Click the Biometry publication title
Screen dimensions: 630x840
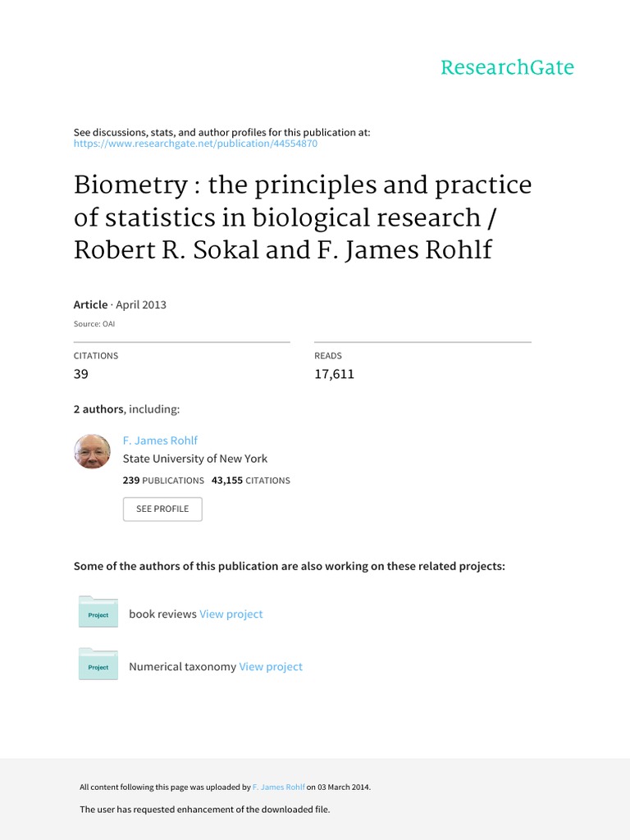tap(303, 217)
